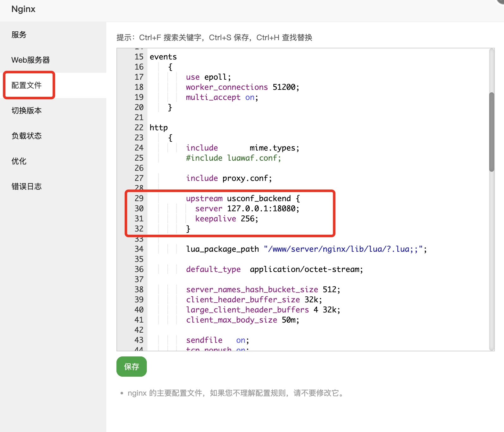Image resolution: width=504 pixels, height=432 pixels.
Task: Click the green 保存 button
Action: [x=132, y=367]
